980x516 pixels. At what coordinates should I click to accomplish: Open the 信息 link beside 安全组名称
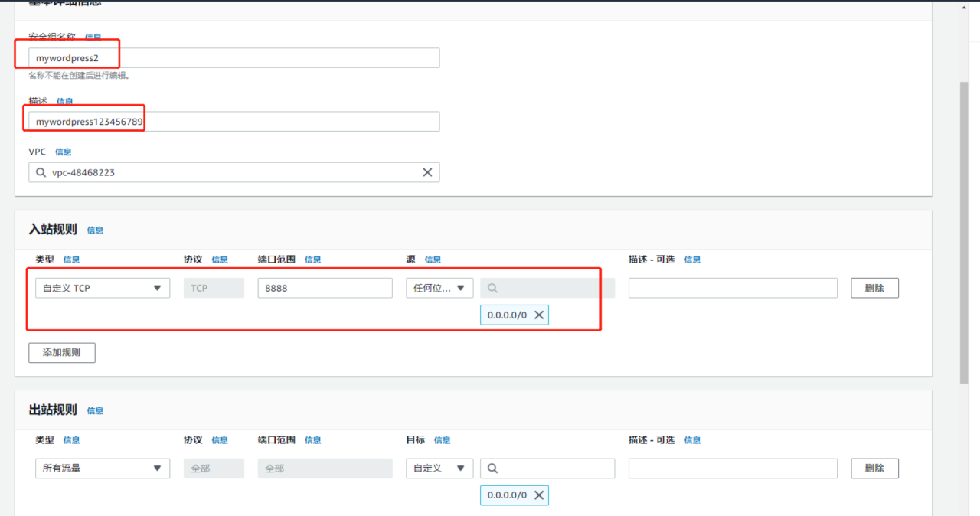91,38
